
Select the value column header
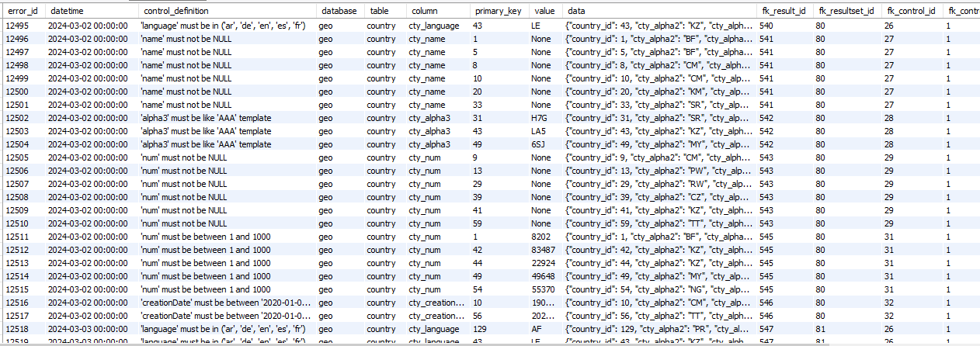point(546,12)
